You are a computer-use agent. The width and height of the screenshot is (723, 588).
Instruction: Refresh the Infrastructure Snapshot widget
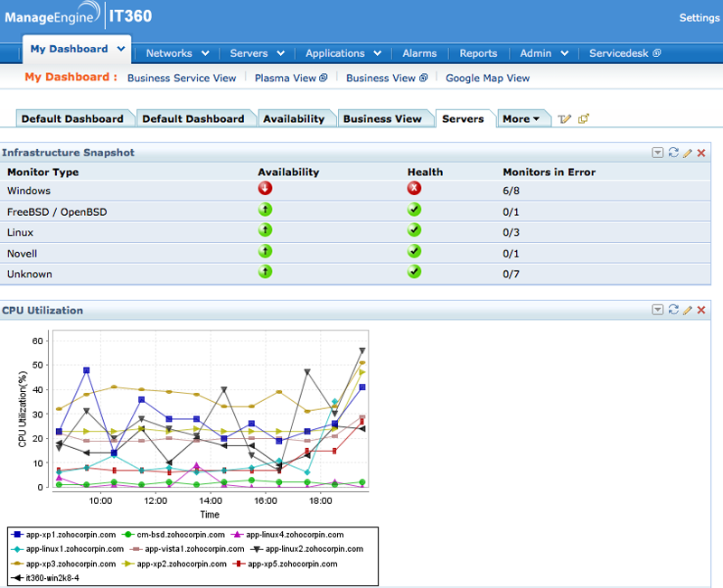pyautogui.click(x=672, y=153)
